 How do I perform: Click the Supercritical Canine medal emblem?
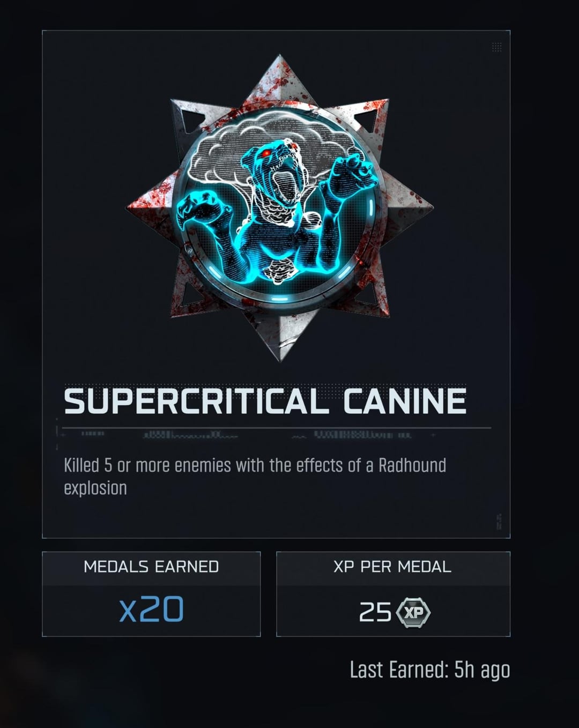click(x=279, y=208)
